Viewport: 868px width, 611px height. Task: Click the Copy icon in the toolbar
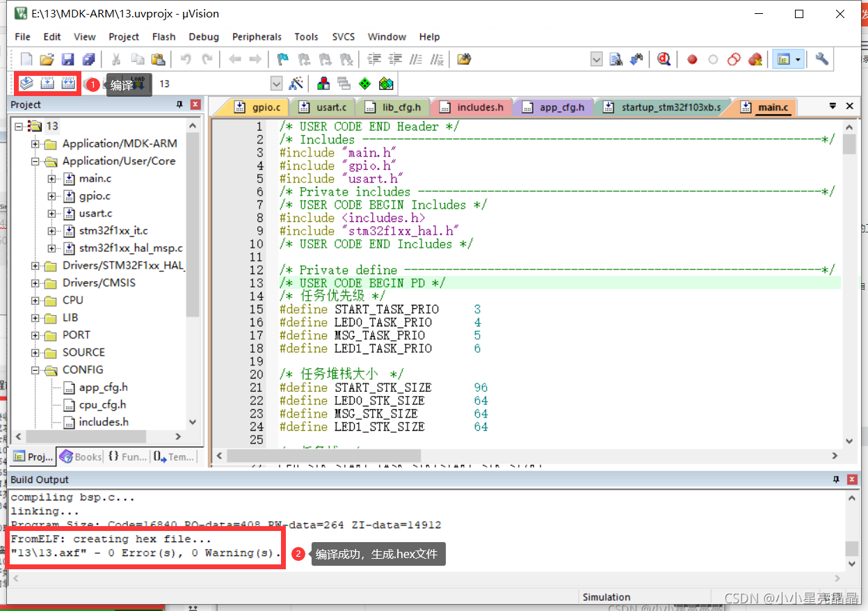tap(137, 59)
